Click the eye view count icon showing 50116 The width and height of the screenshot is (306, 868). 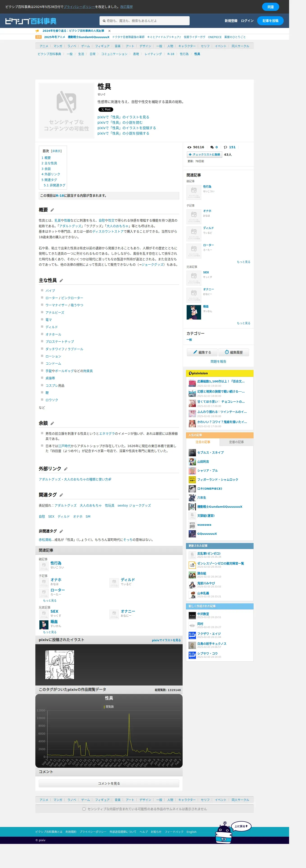tap(189, 147)
